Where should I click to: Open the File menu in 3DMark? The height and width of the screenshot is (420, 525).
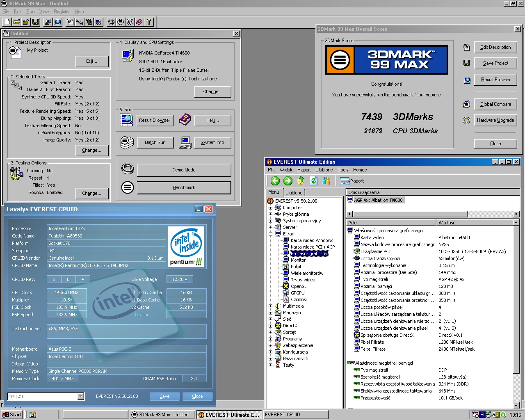(6, 11)
